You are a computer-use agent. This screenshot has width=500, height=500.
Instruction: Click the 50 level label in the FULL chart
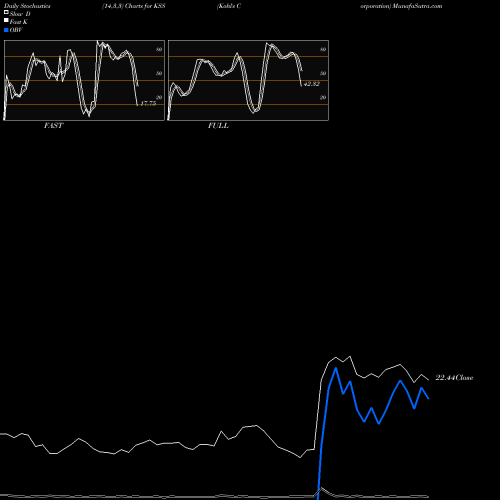pyautogui.click(x=323, y=73)
